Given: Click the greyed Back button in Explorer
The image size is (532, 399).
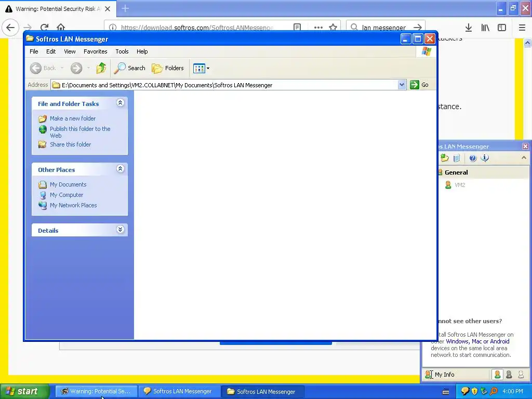Looking at the screenshot, I should [43, 68].
